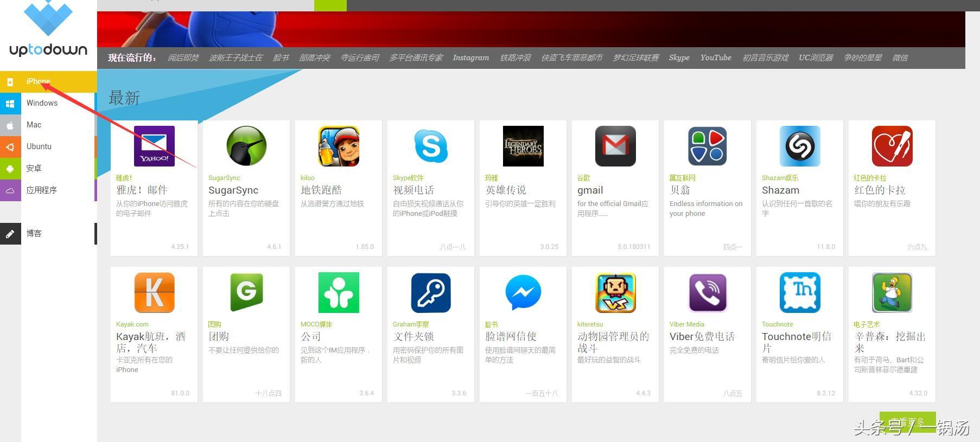This screenshot has width=980, height=442.
Task: Click kiteretsu developer link
Action: pos(590,324)
